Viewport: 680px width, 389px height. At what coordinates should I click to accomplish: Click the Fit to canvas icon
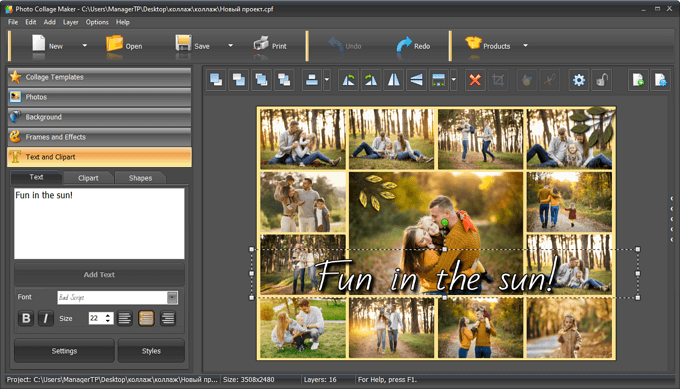(439, 80)
